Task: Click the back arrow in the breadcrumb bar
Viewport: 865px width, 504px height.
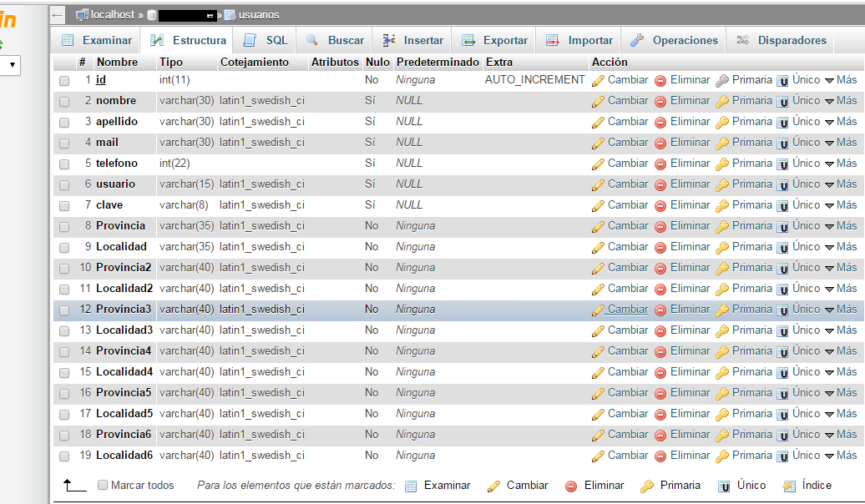Action: tap(58, 16)
